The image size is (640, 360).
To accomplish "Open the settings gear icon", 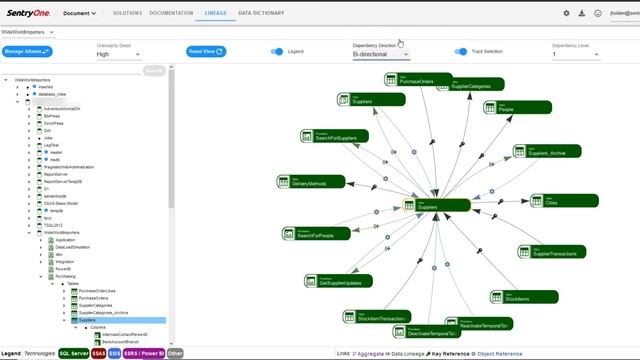I will point(566,13).
